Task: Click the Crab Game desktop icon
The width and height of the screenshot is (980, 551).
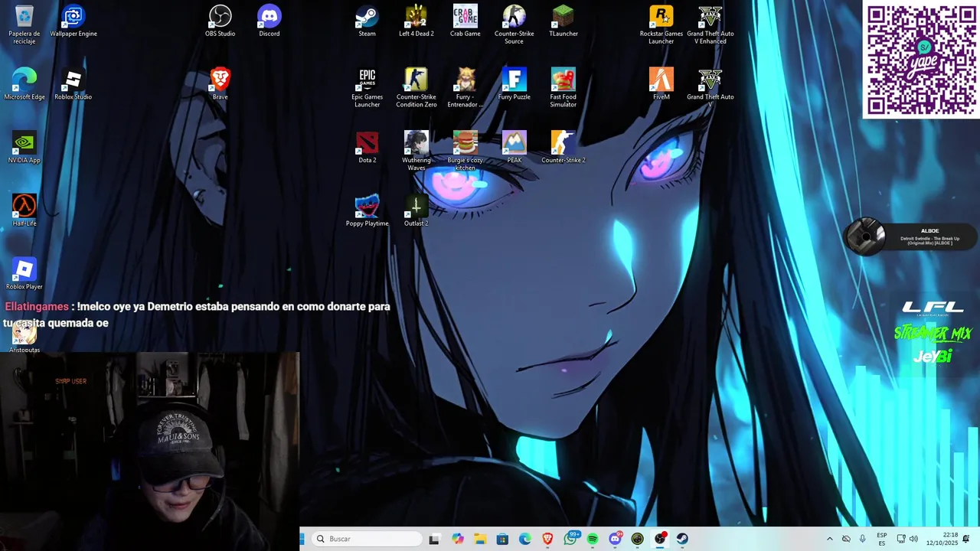Action: point(465,21)
